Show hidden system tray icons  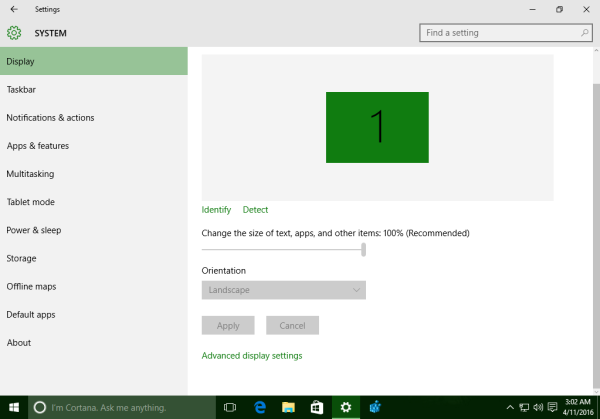510,408
